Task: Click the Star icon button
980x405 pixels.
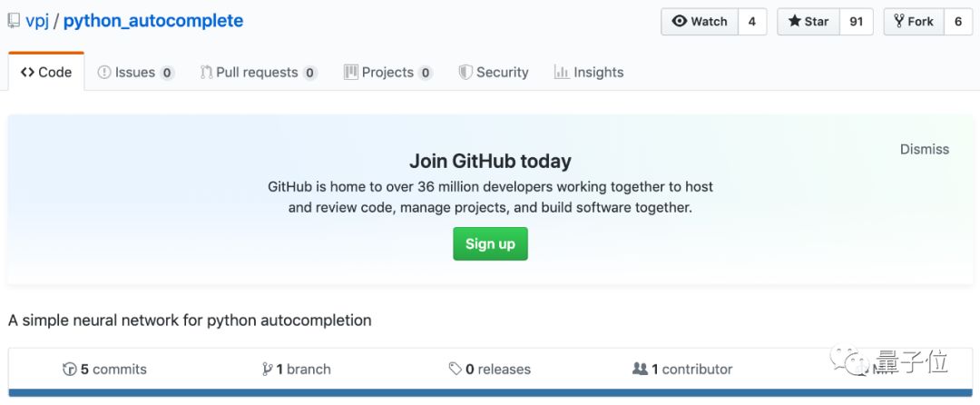Action: [x=794, y=22]
